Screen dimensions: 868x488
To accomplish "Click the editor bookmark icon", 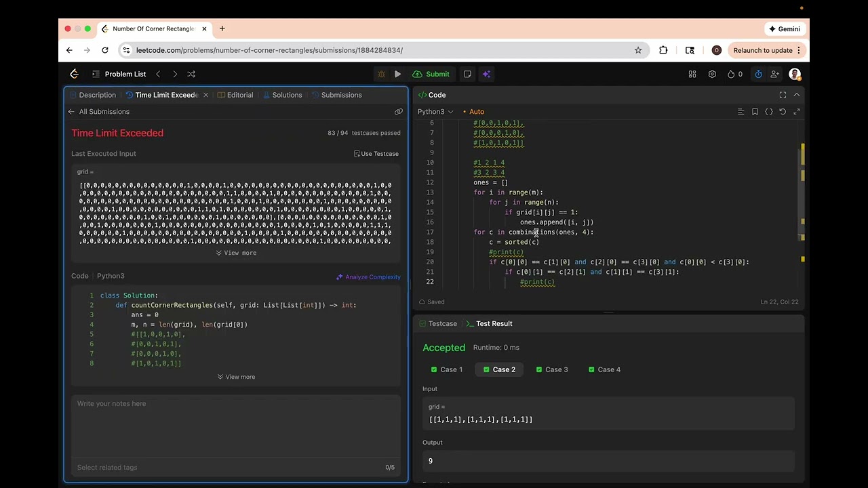I will [755, 112].
